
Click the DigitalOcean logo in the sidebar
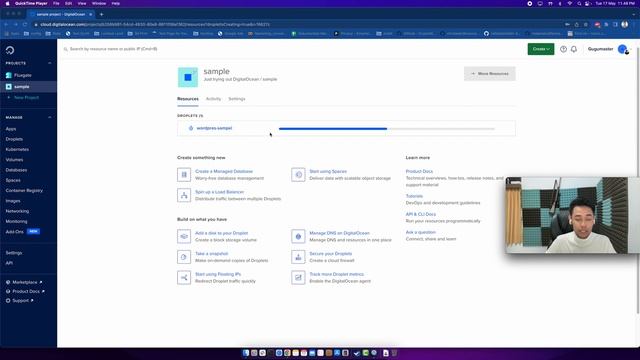pyautogui.click(x=10, y=50)
